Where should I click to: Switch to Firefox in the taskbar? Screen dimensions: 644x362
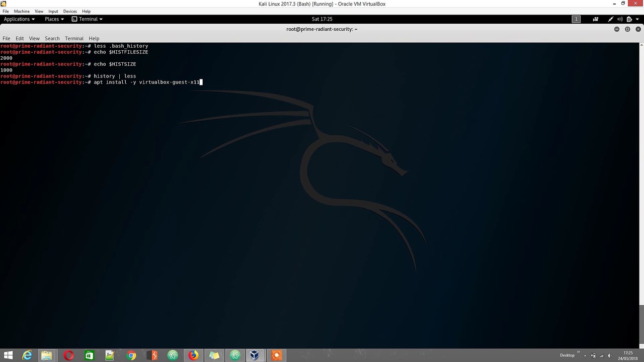coord(193,355)
